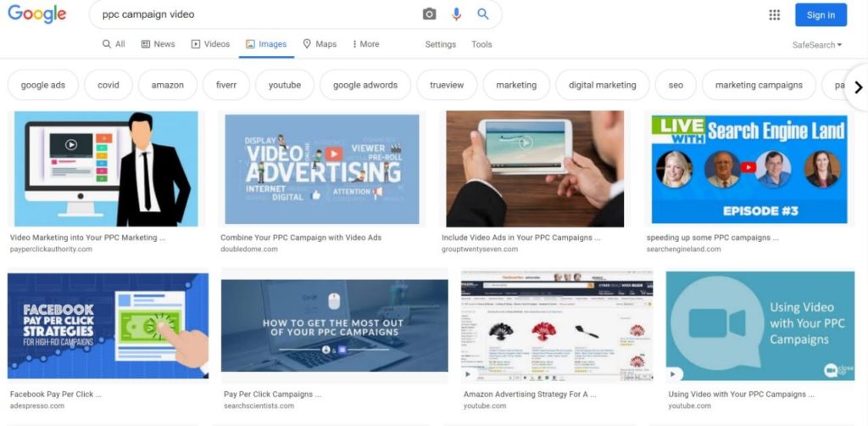Image resolution: width=868 pixels, height=426 pixels.
Task: Visit searchscientists.com source link
Action: (x=259, y=406)
